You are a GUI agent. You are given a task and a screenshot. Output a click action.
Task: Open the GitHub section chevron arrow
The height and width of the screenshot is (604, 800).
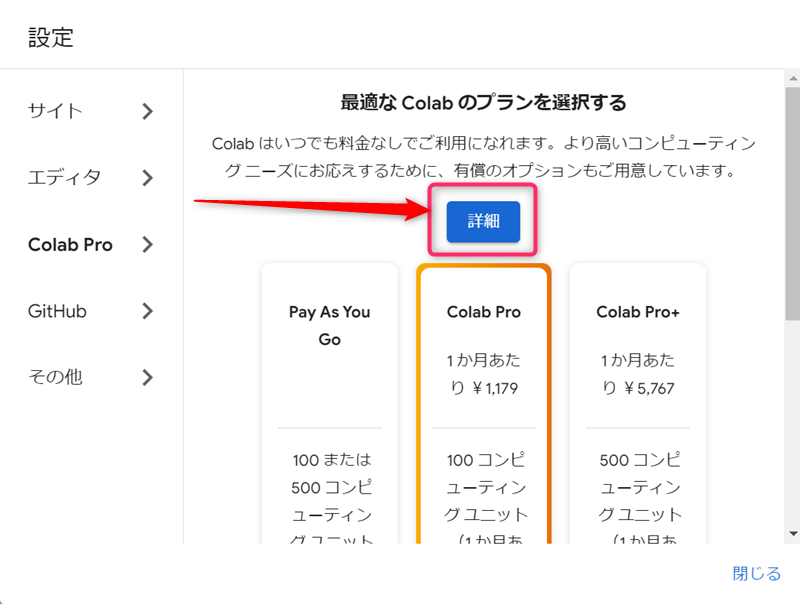(x=149, y=311)
